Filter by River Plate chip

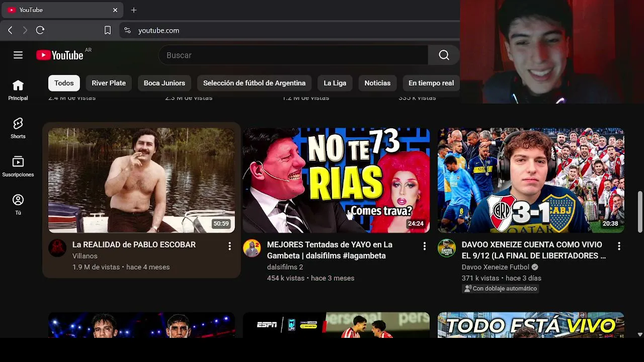[109, 83]
